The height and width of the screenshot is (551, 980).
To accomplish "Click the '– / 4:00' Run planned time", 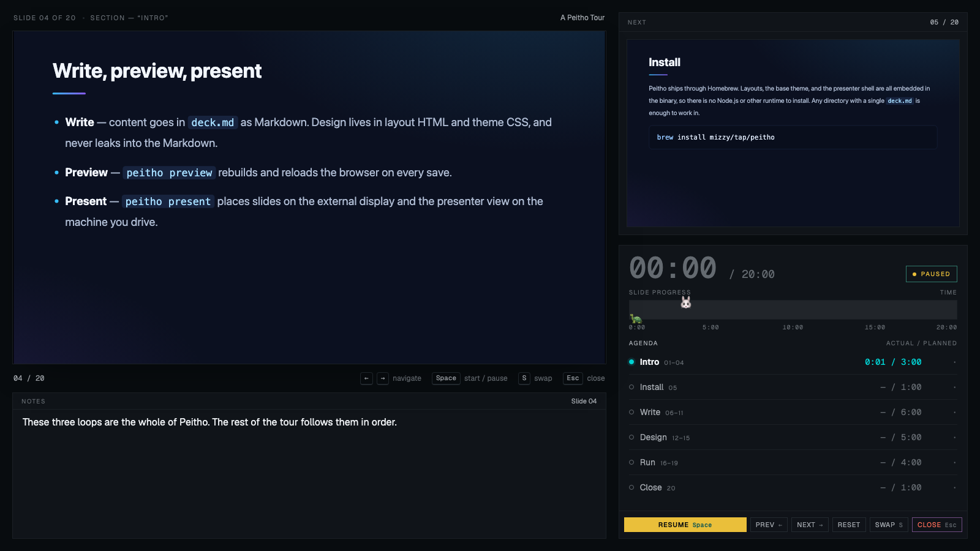I will coord(901,462).
